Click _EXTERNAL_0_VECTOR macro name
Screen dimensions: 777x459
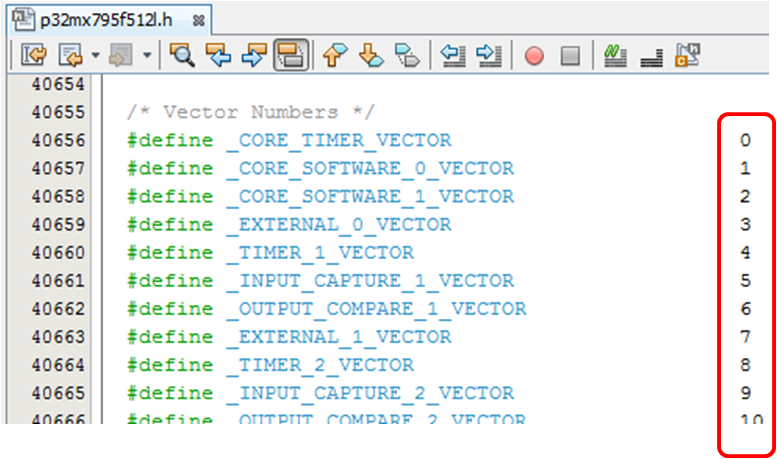pyautogui.click(x=339, y=225)
